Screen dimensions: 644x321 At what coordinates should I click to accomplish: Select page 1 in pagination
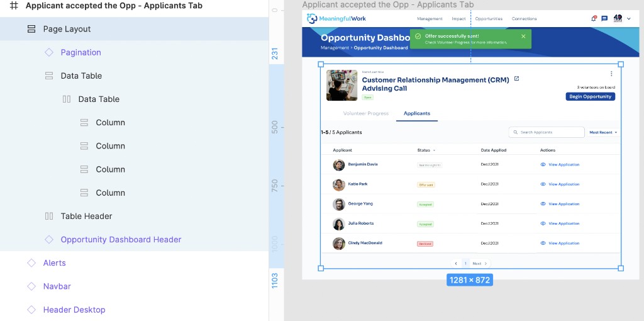[x=465, y=264]
